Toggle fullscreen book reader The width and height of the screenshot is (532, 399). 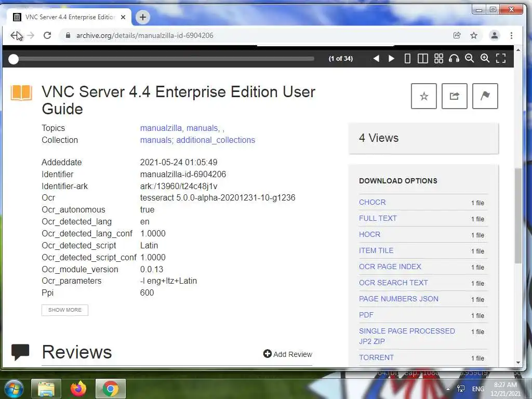point(501,58)
